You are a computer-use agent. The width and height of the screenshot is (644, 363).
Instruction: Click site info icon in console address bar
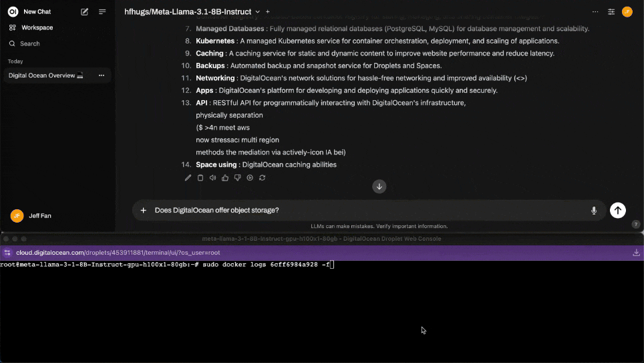7,253
